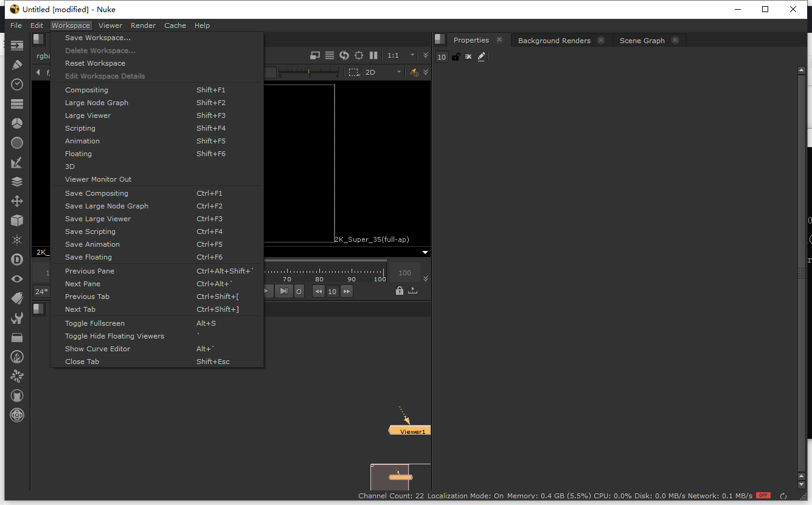Toggle the O loop mode button
The height and width of the screenshot is (505, 812).
click(x=299, y=292)
